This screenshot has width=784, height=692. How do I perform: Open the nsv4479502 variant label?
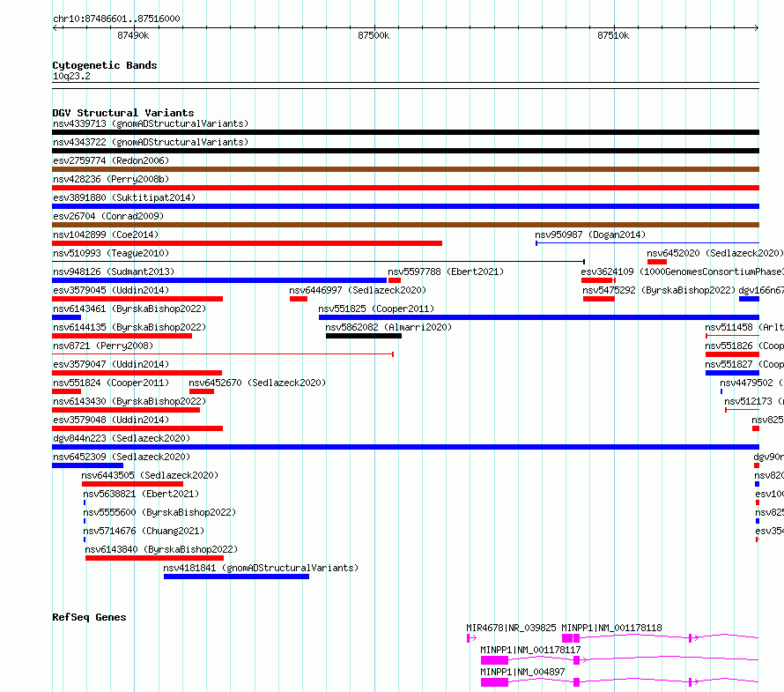751,383
